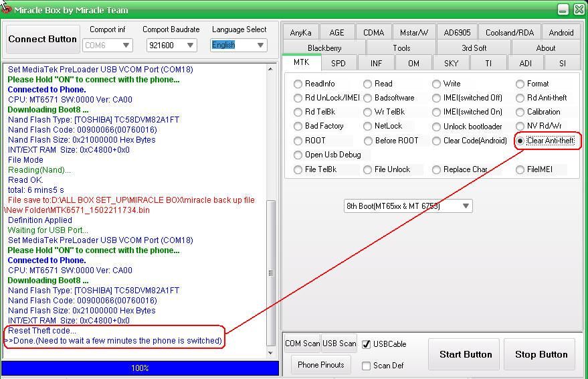Enable the Scan Def checkbox
Image resolution: width=588 pixels, height=379 pixels.
click(x=366, y=366)
